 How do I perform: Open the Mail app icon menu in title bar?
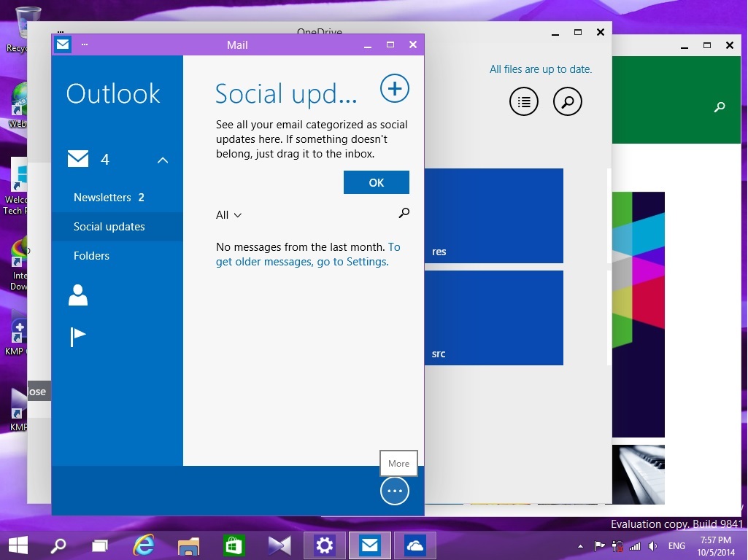click(63, 44)
